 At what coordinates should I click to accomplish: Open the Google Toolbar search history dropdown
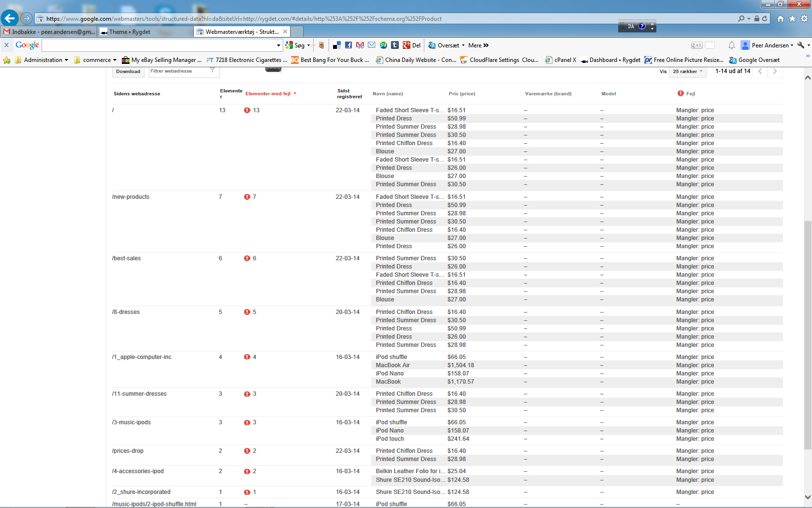(278, 45)
